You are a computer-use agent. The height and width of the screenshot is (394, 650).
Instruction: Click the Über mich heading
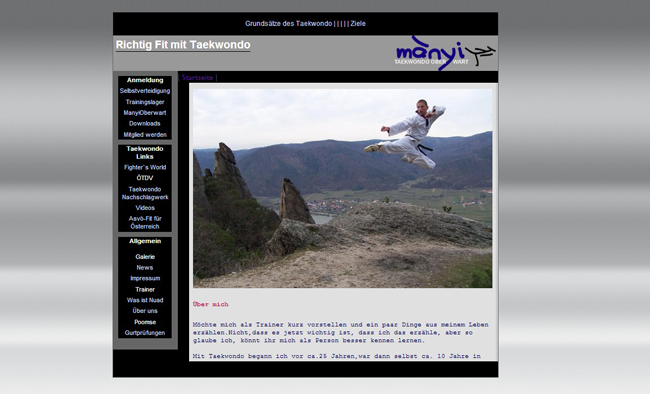[211, 304]
